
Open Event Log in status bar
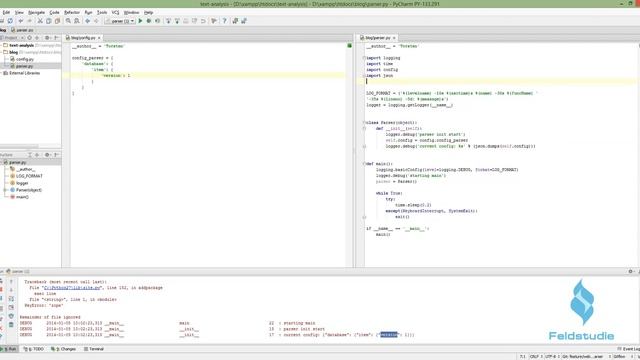629,349
